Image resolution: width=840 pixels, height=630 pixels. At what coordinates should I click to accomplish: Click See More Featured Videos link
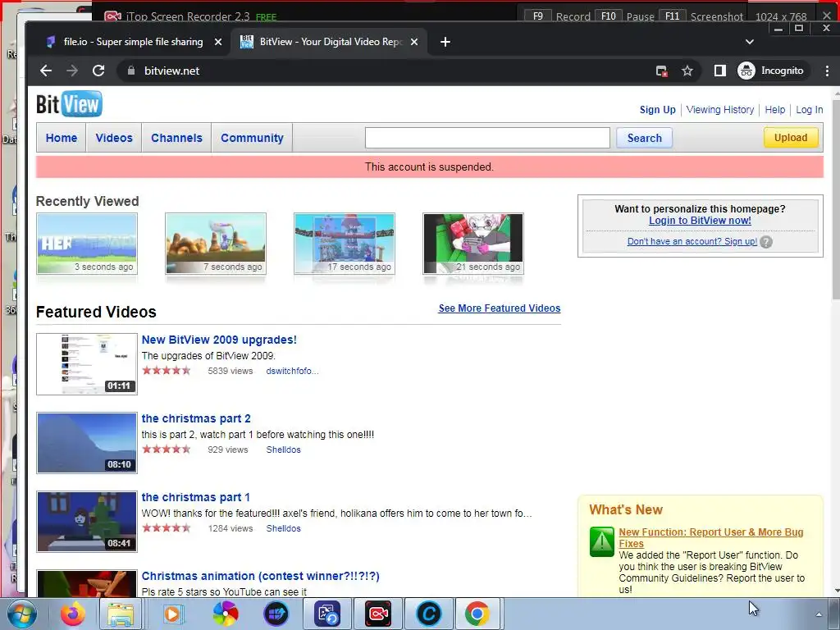coord(500,308)
